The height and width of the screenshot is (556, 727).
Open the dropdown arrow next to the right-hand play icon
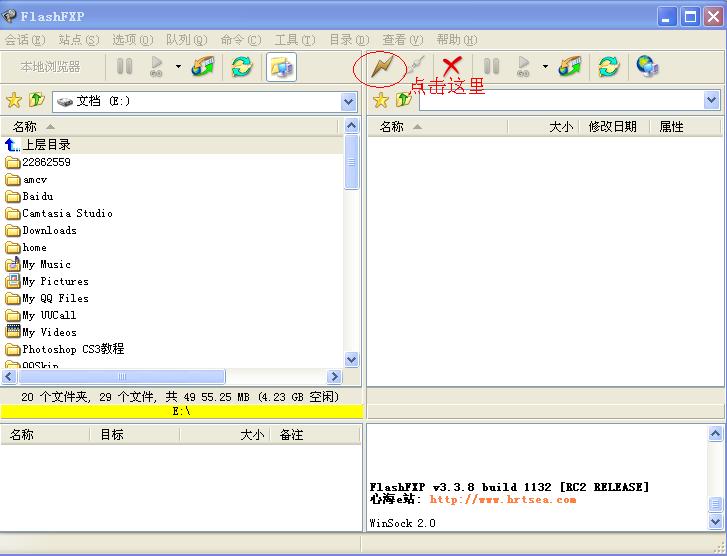(545, 67)
